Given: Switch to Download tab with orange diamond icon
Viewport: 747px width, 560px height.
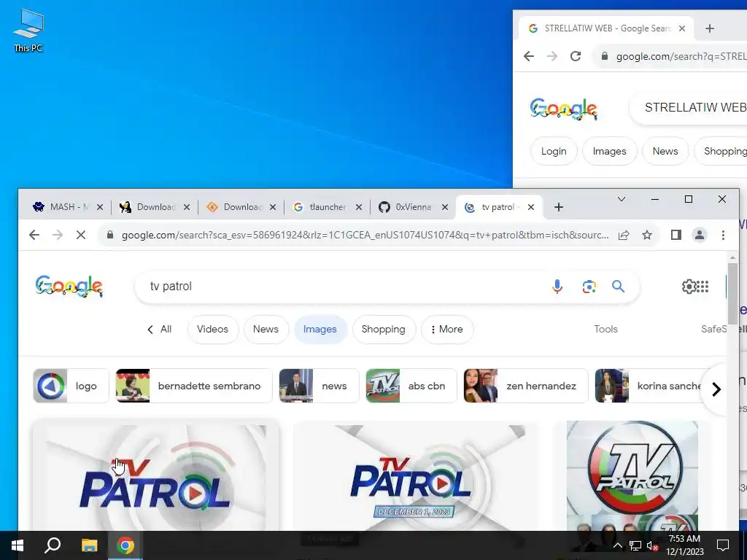Looking at the screenshot, I should pos(241,207).
